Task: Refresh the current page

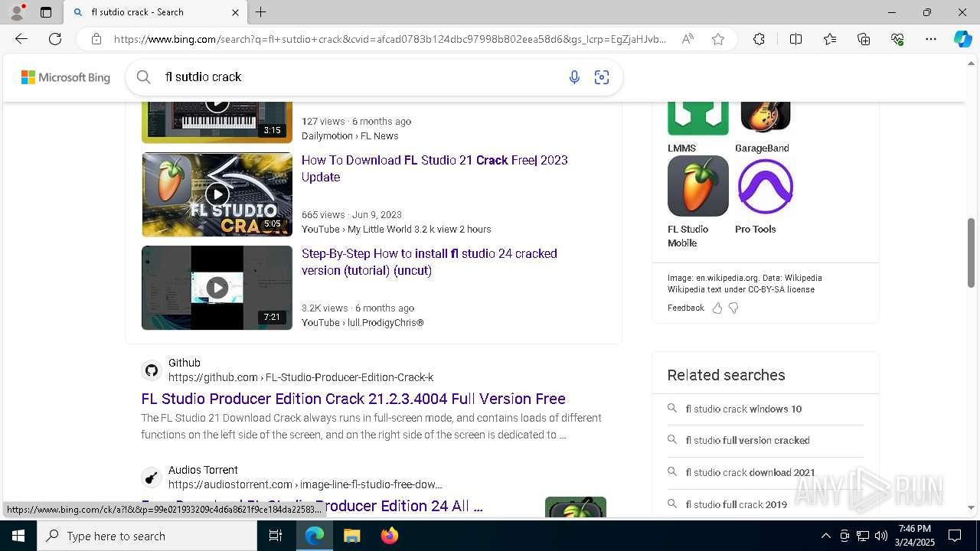Action: (55, 39)
